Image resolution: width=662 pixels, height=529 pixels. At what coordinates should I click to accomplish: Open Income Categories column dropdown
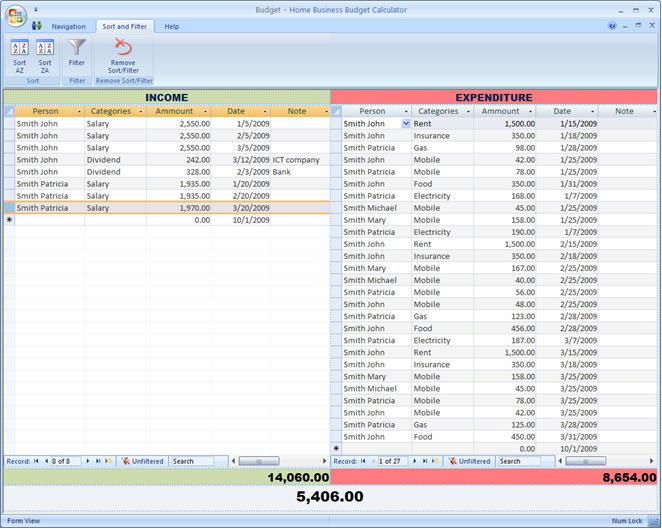point(141,111)
